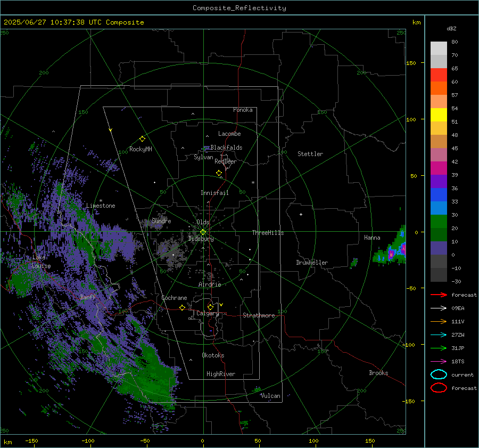Click the red forecast arrow in the legend
Viewport: 479px width, 448px height.
click(x=439, y=295)
